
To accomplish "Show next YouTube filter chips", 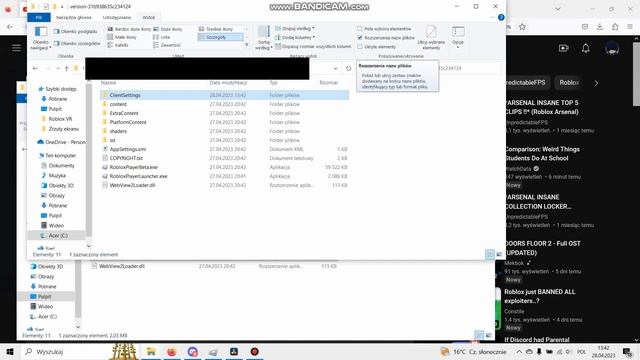I will point(596,83).
